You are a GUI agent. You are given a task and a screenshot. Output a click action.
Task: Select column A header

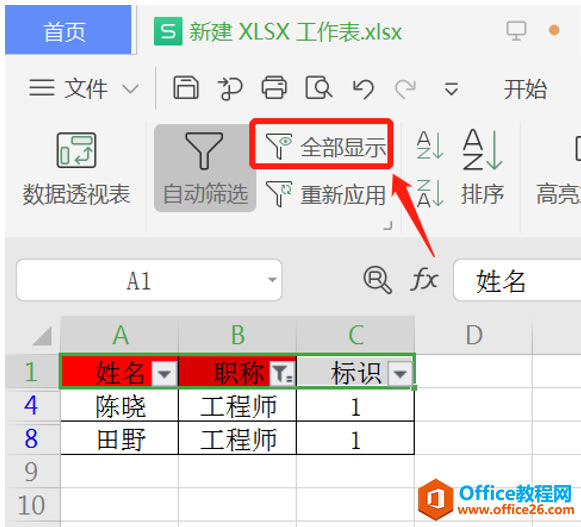[119, 335]
